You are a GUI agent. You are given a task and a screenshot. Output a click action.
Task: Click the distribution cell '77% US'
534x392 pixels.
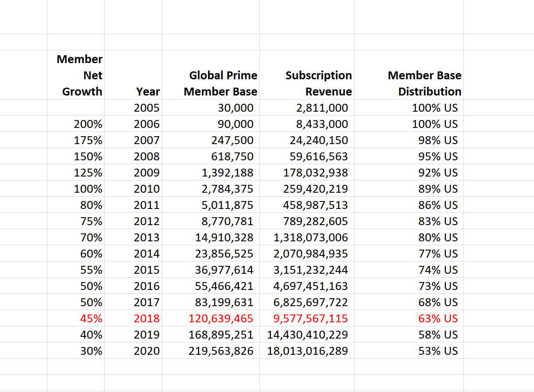(x=409, y=254)
